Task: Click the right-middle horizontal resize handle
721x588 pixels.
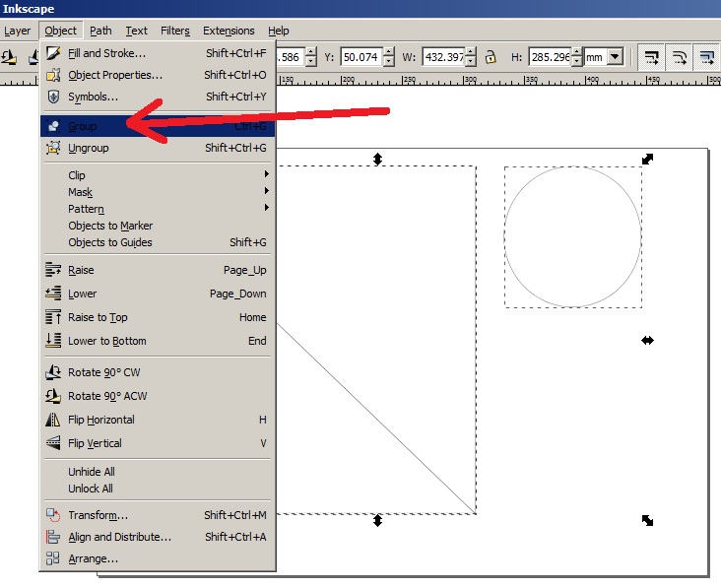Action: coord(647,340)
